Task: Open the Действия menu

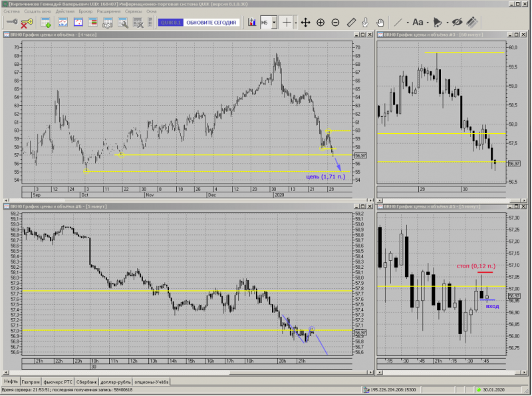Action: 65,11
